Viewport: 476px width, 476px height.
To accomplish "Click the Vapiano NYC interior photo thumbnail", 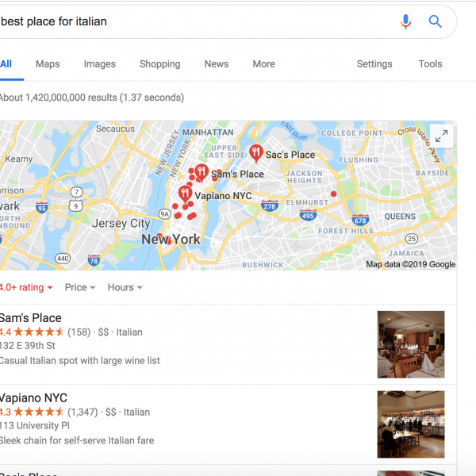I will tap(411, 424).
